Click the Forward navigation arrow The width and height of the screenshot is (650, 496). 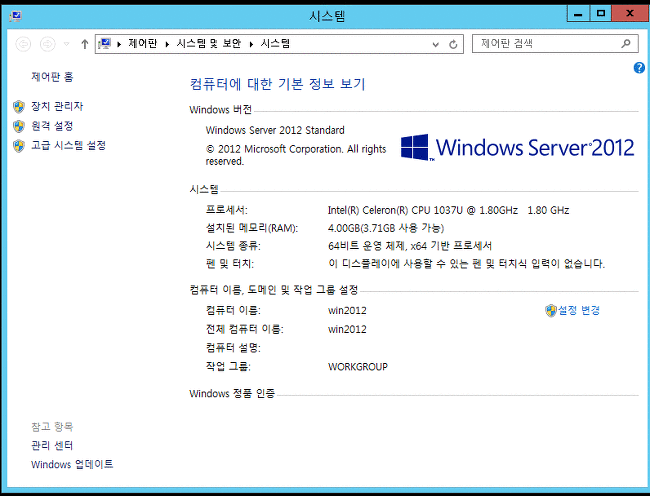(48, 44)
